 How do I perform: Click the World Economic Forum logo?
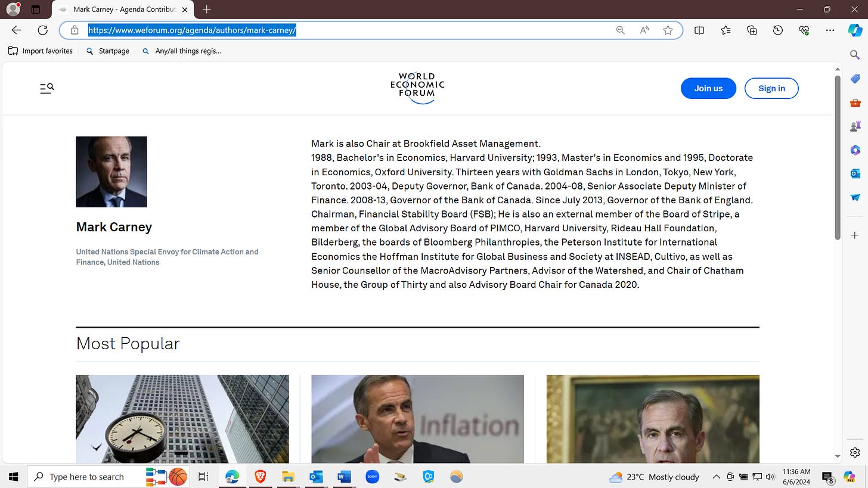(417, 88)
